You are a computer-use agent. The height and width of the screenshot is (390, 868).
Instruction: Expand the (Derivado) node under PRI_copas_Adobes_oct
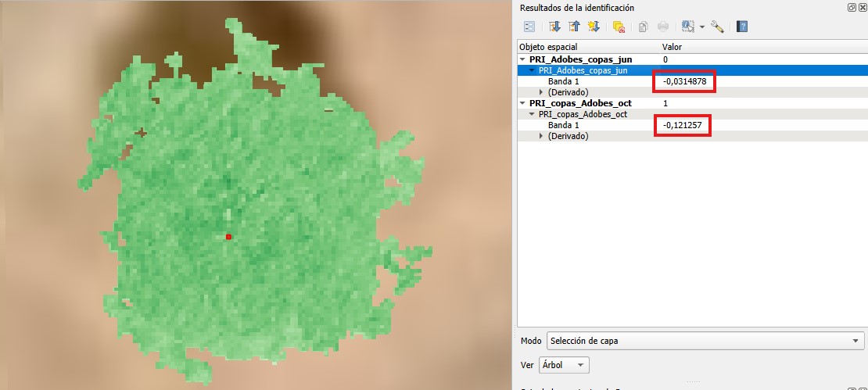pos(541,136)
